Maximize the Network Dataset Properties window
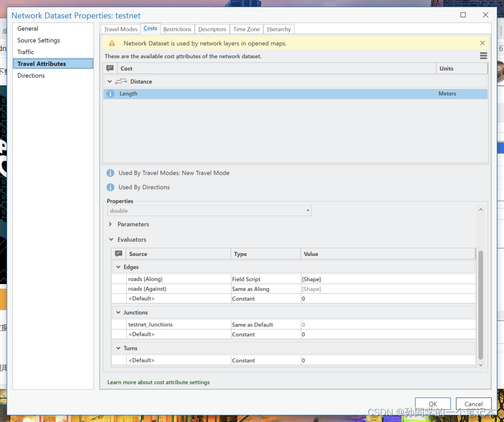Image resolution: width=504 pixels, height=422 pixels. point(463,15)
